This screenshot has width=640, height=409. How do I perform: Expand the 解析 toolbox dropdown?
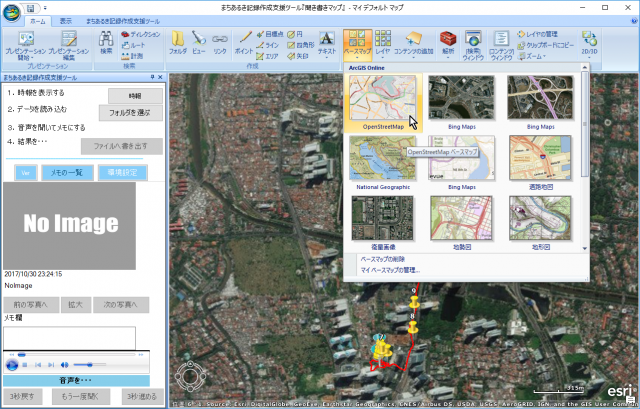point(448,58)
